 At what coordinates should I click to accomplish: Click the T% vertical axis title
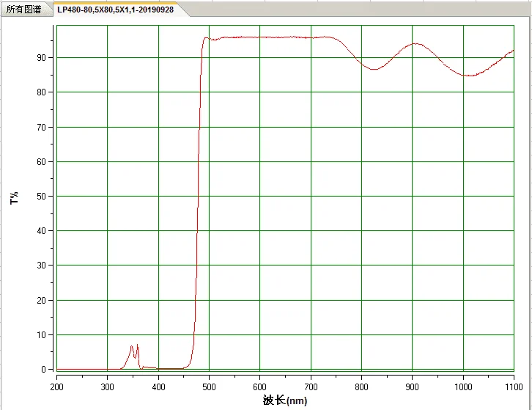[x=14, y=198]
